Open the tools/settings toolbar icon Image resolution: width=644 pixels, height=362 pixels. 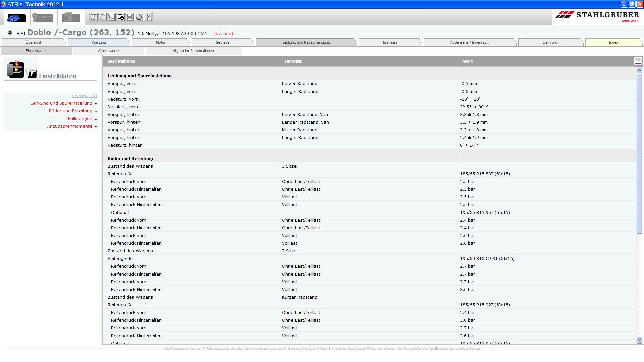93,17
